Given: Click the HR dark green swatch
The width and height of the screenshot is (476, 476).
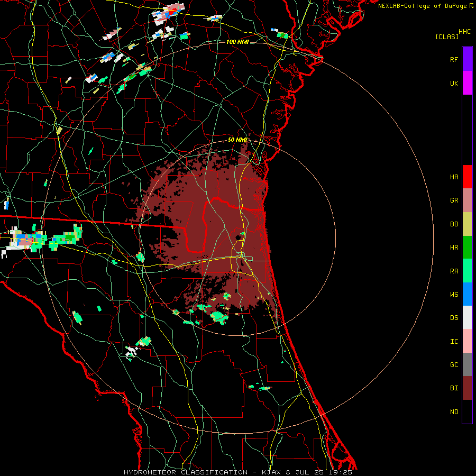Looking at the screenshot, I should click(x=467, y=248).
